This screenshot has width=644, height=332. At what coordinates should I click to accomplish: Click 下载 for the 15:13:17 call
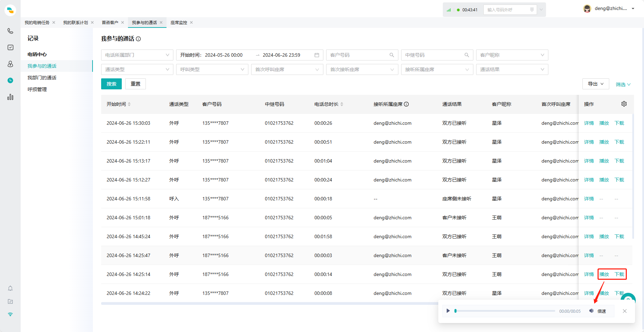(619, 161)
